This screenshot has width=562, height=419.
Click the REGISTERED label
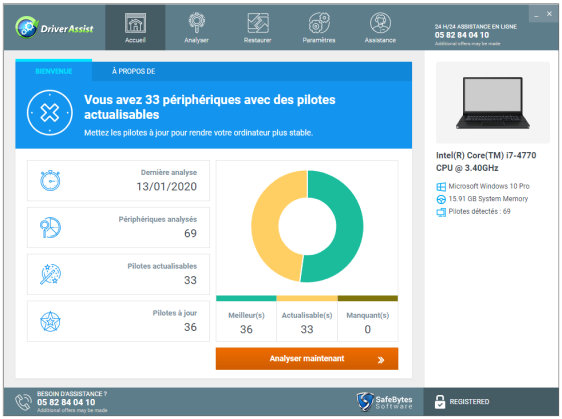point(469,402)
